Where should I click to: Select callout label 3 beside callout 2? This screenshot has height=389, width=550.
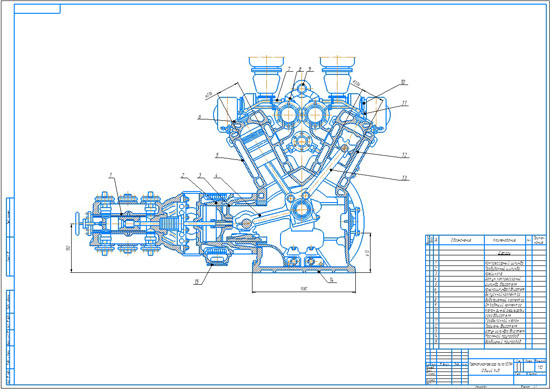click(200, 175)
